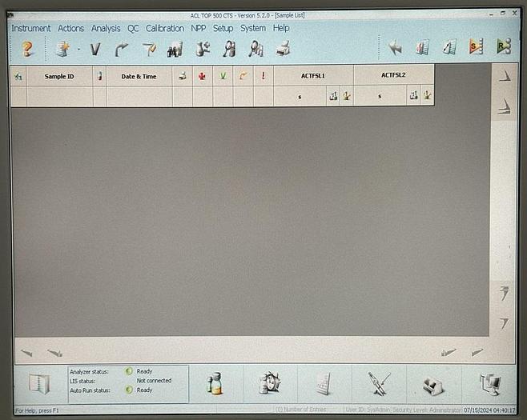
Task: Click the printer icon in the top toolbar
Action: click(x=283, y=50)
